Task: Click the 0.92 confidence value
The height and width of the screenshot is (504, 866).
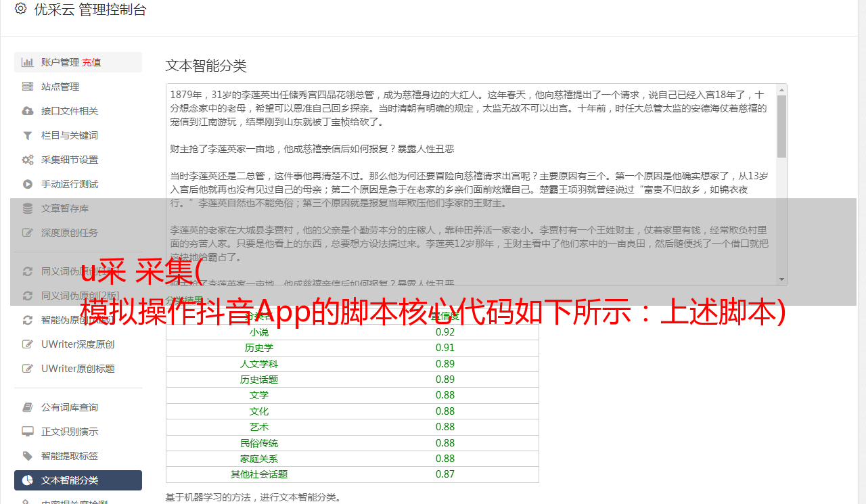Action: click(445, 332)
